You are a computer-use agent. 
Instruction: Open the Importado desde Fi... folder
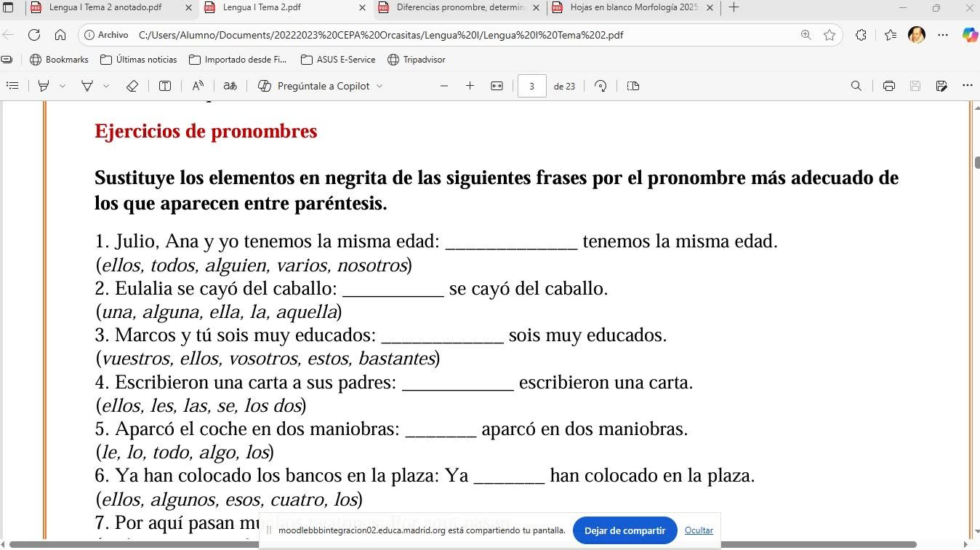[x=238, y=60]
